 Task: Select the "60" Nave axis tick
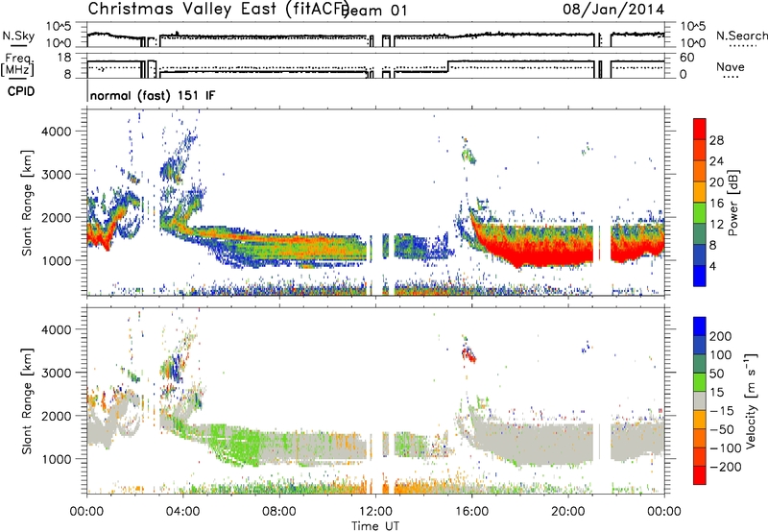[686, 58]
